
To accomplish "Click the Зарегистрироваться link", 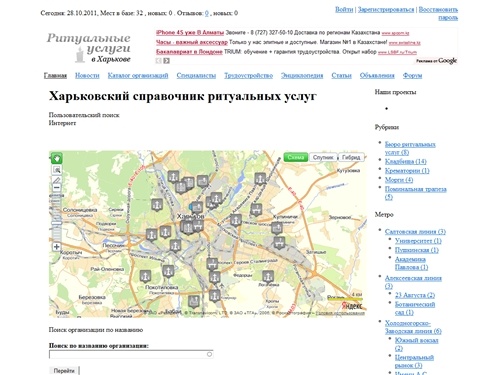I will tap(386, 9).
